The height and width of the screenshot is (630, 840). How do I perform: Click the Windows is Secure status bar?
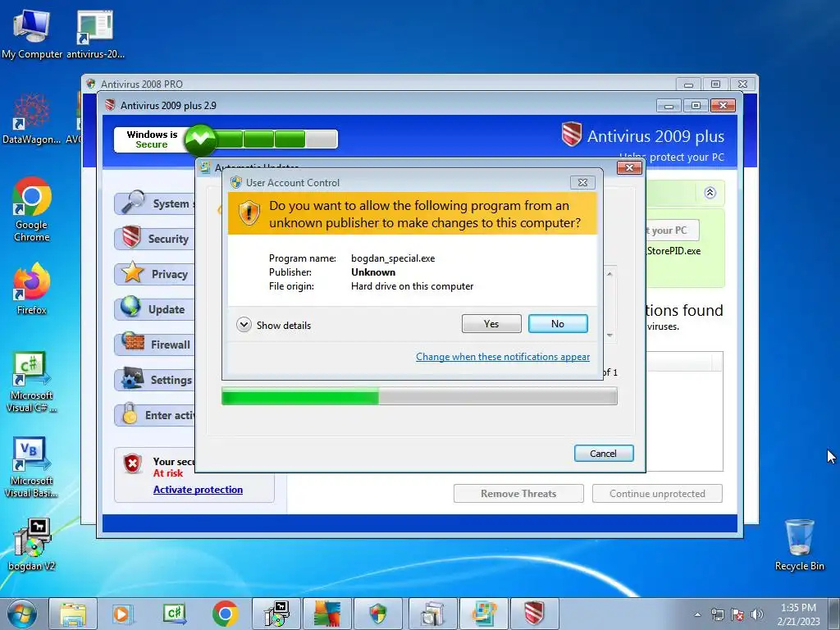[x=226, y=139]
